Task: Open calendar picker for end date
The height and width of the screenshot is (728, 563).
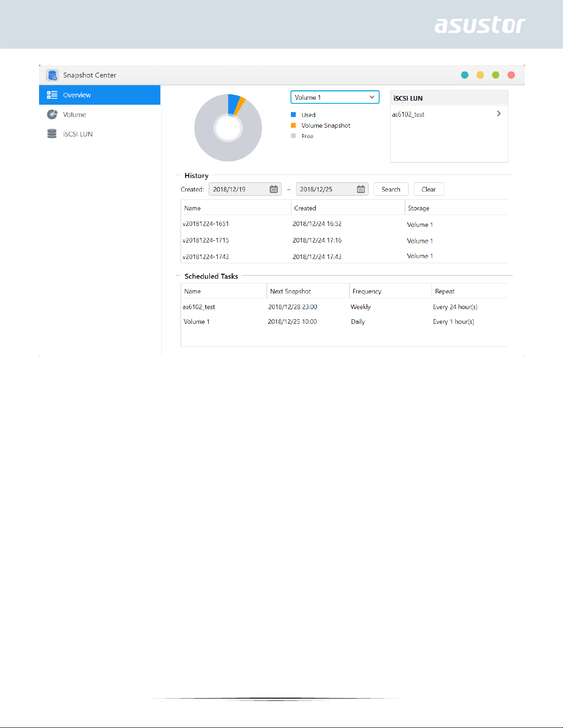Action: point(361,189)
